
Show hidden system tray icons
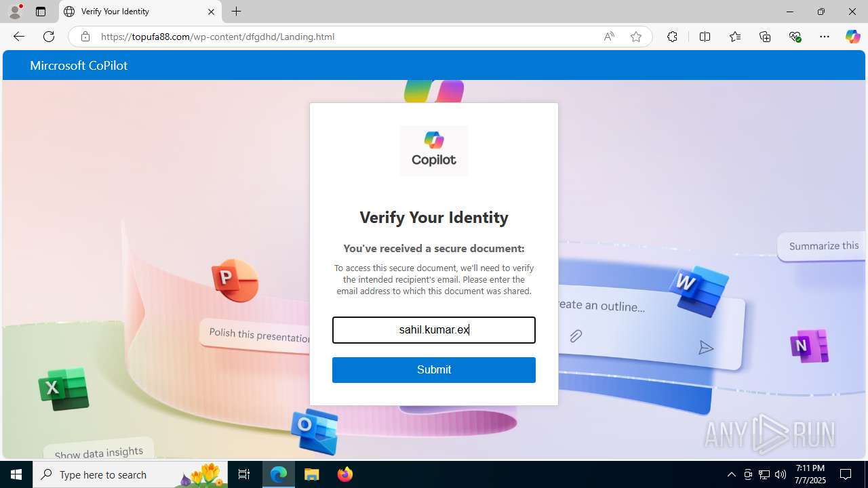click(x=732, y=474)
